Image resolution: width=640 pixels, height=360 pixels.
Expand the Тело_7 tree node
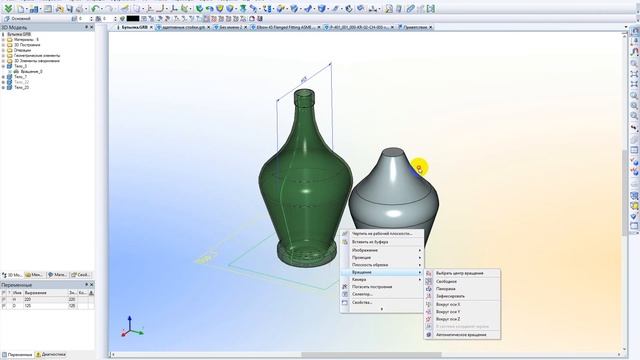4,77
